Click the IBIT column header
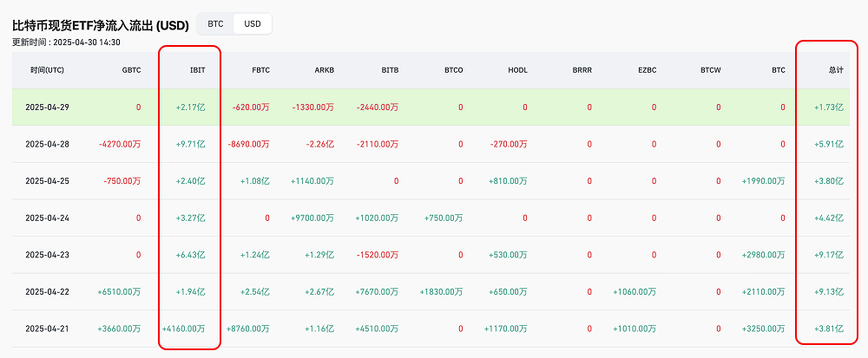The image size is (868, 358). point(197,69)
